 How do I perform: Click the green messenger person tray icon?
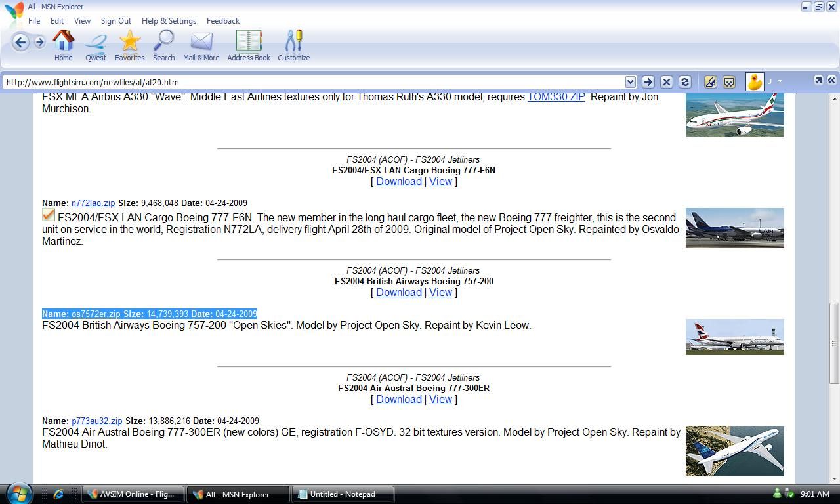click(x=777, y=493)
